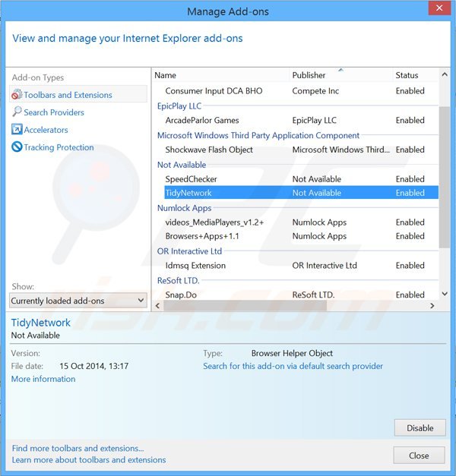The height and width of the screenshot is (476, 456).
Task: Click Compete Inc publisher cell
Action: pyautogui.click(x=315, y=91)
